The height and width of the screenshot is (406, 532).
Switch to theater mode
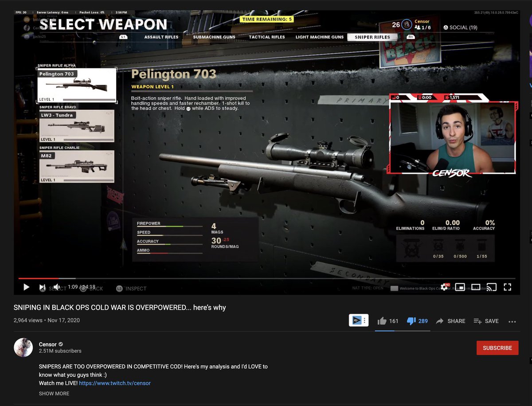(476, 287)
